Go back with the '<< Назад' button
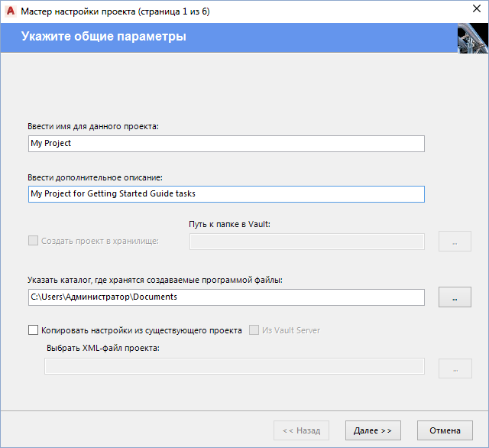The width and height of the screenshot is (489, 448). pos(302,430)
